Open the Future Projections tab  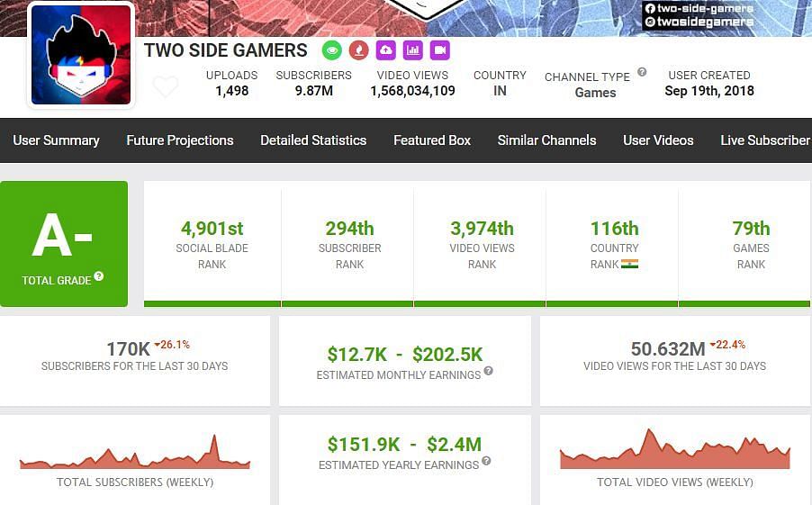coord(180,140)
